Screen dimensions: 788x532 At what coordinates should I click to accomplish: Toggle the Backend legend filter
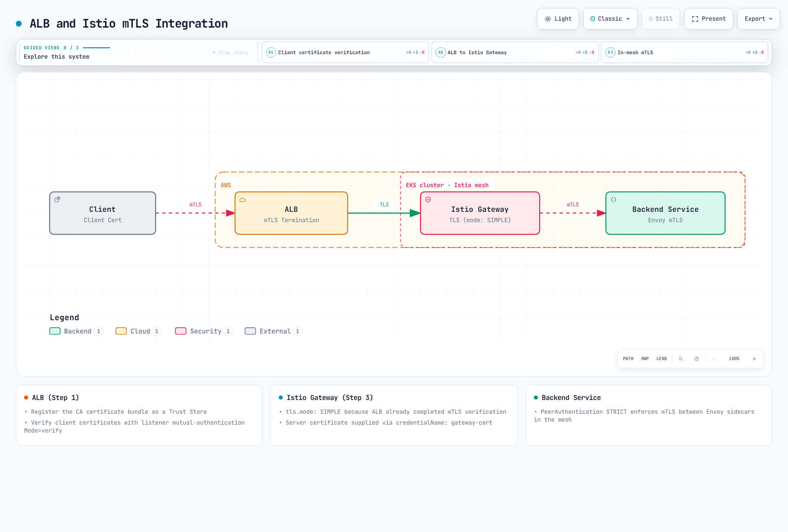point(76,331)
